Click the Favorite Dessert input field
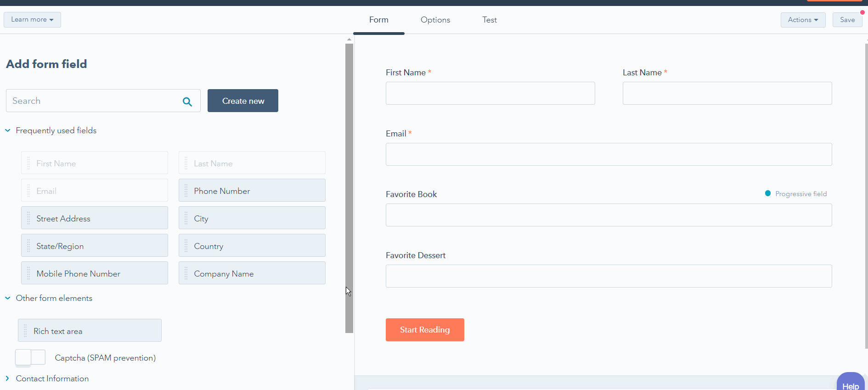This screenshot has width=868, height=390. pyautogui.click(x=609, y=276)
